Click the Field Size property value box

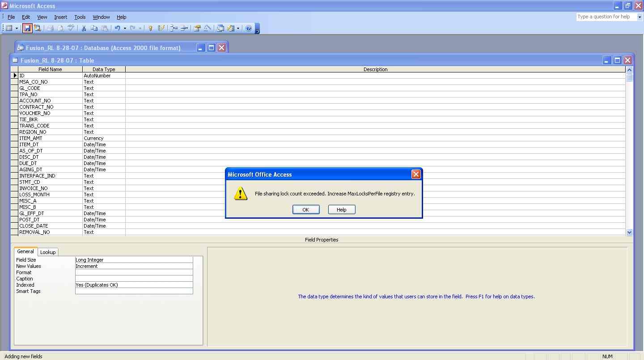134,260
